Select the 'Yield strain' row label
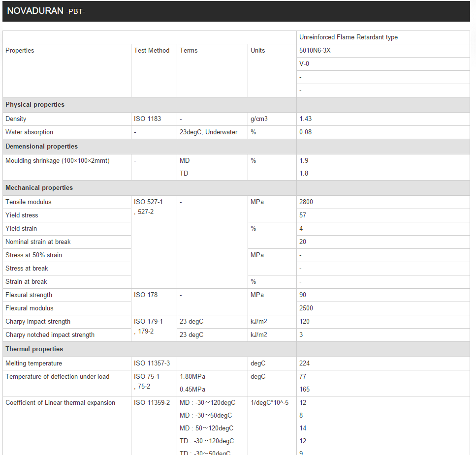 tap(21, 229)
